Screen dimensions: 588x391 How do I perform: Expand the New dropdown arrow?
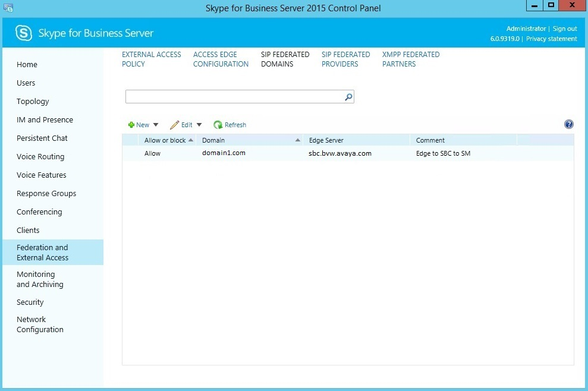pyautogui.click(x=156, y=125)
